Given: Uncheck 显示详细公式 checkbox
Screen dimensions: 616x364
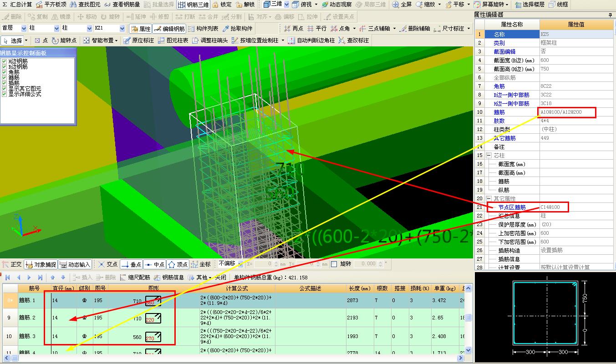Looking at the screenshot, I should [5, 94].
